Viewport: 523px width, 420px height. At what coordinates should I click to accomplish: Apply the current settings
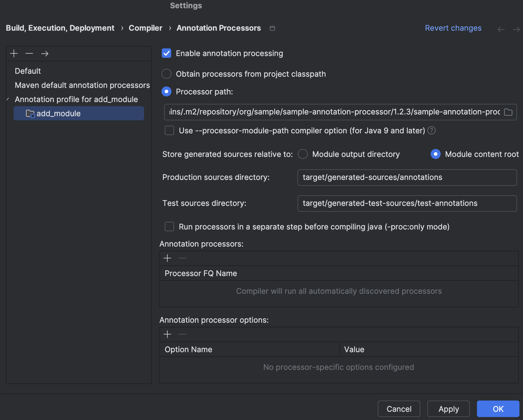pyautogui.click(x=449, y=409)
